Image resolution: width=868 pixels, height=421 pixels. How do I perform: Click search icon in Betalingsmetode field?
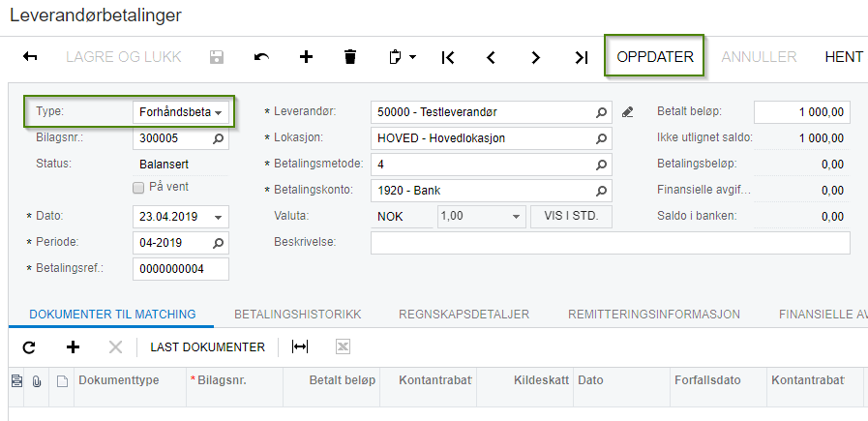coord(601,165)
